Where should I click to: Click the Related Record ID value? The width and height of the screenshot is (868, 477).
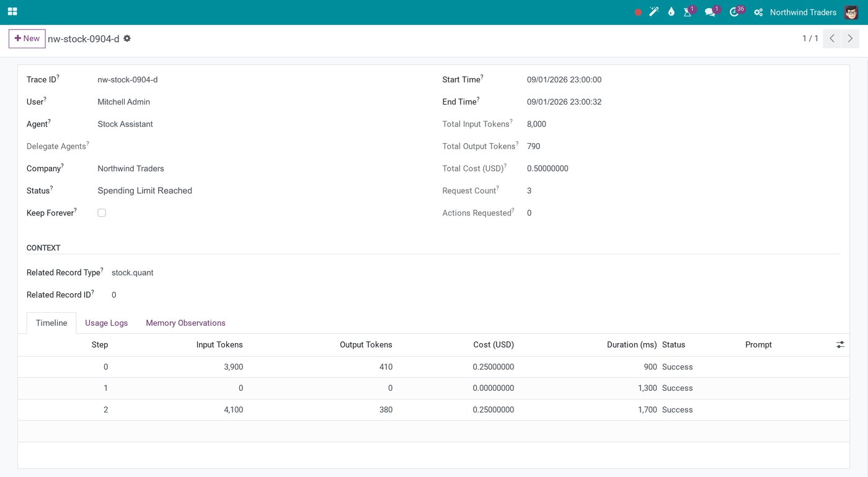tap(114, 295)
